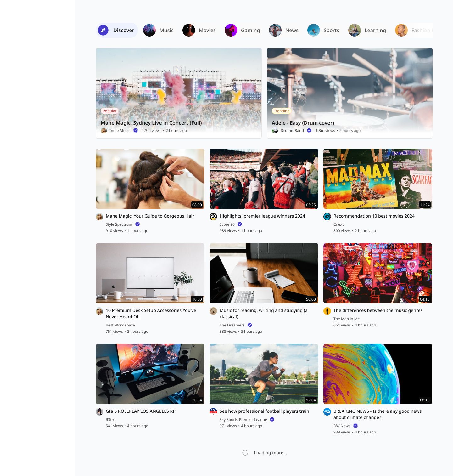Open the Cnext channel avatar
Screen dimensions: 453x476
[327, 217]
